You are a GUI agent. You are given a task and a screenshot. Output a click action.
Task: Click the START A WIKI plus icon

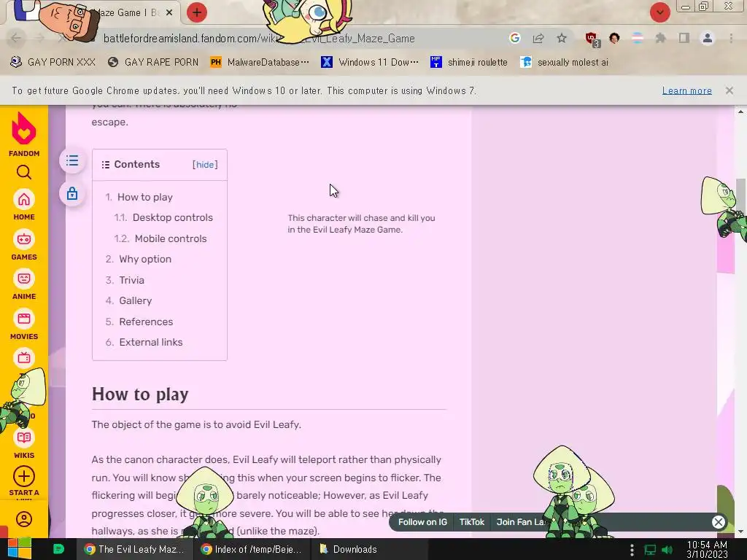(24, 477)
